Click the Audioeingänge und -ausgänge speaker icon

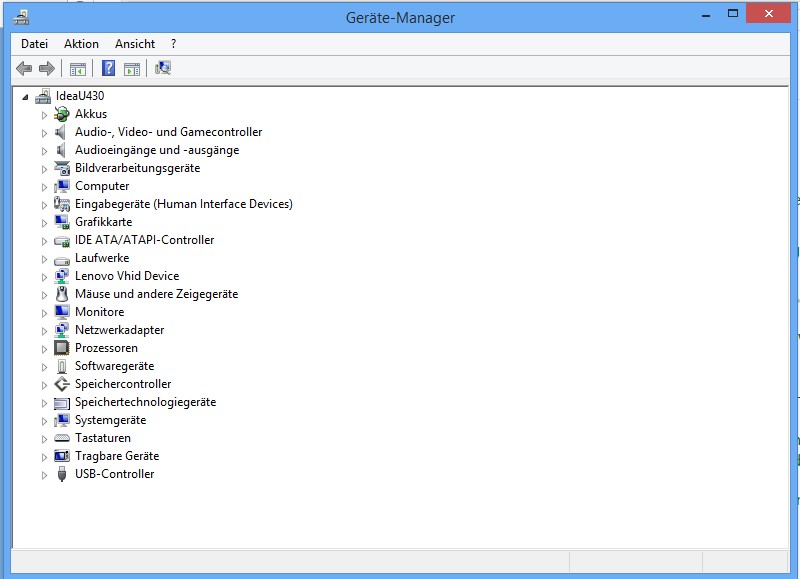(x=61, y=150)
